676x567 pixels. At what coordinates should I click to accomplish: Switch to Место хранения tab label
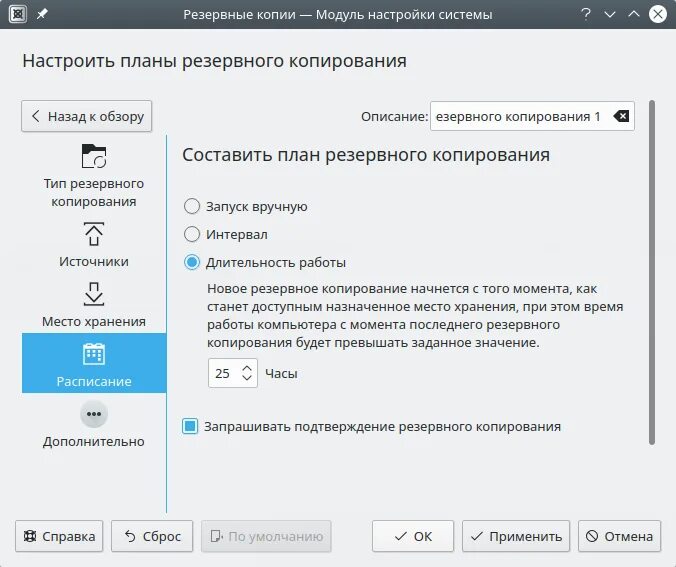coord(94,321)
